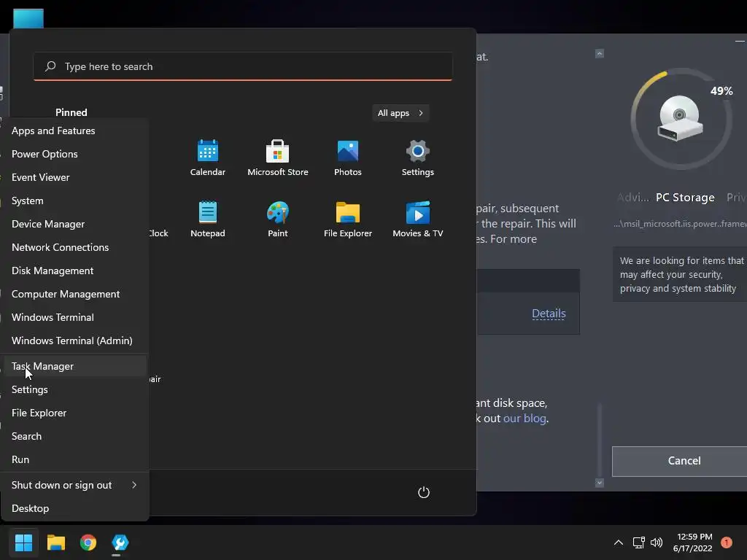Launch Device Manager
This screenshot has height=560, width=747.
75,224
